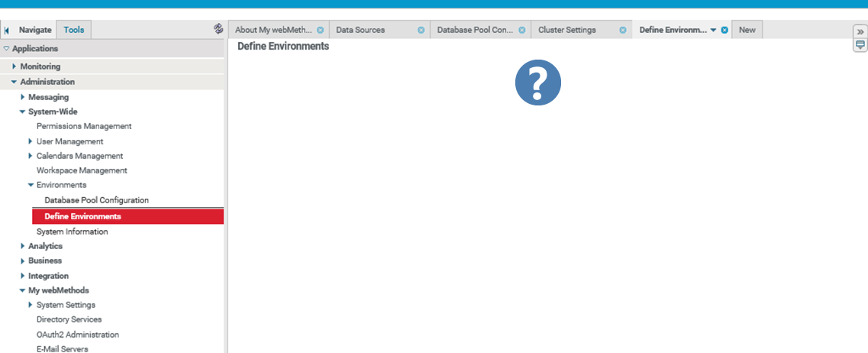Close the Data Sources tab
Image resolution: width=868 pixels, height=353 pixels.
(421, 30)
